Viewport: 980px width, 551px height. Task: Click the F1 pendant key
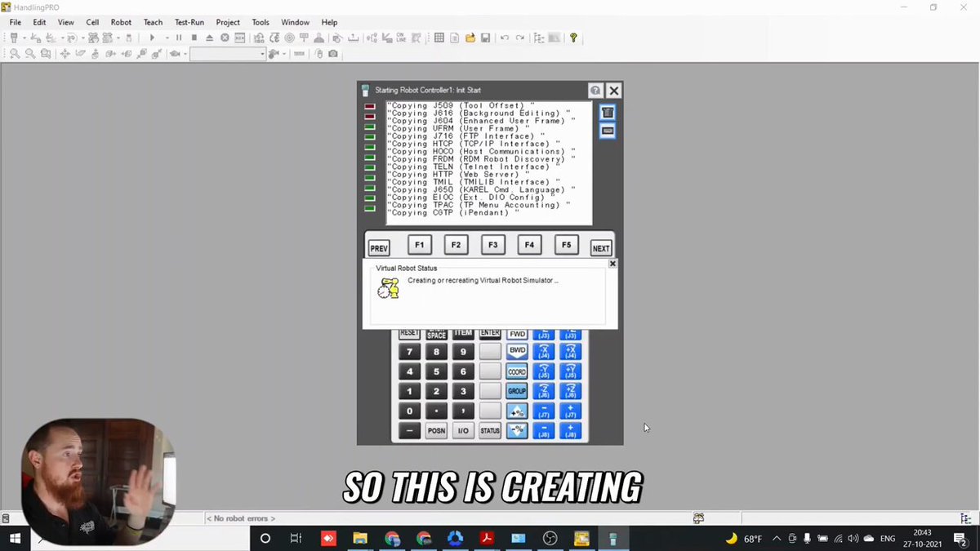tap(419, 245)
